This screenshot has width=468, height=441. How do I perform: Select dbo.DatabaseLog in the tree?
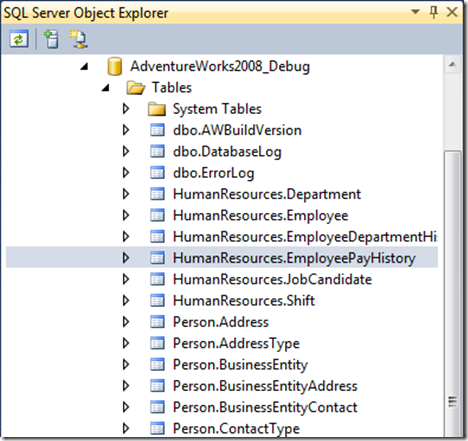(227, 152)
